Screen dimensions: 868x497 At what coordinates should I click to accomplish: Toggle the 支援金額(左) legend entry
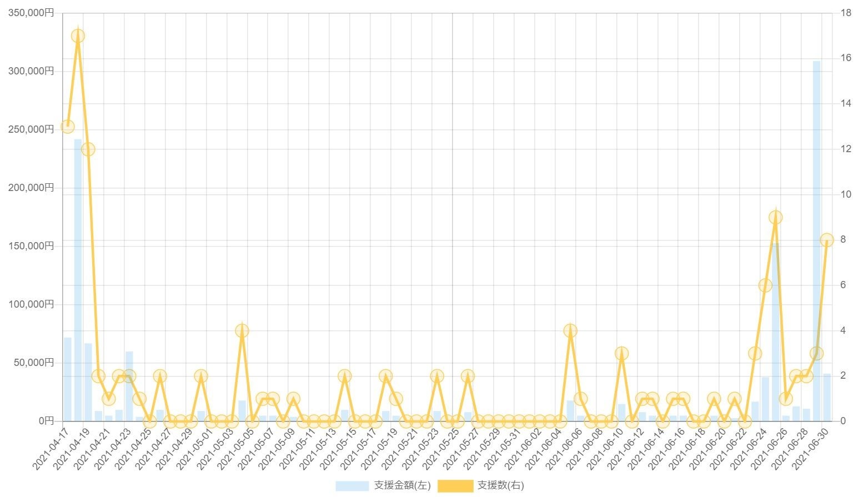point(383,485)
